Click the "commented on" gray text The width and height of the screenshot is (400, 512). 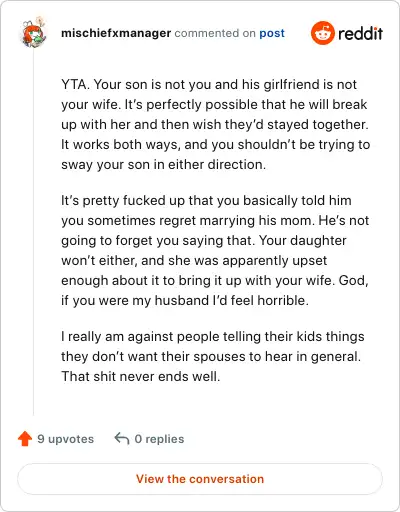(215, 33)
